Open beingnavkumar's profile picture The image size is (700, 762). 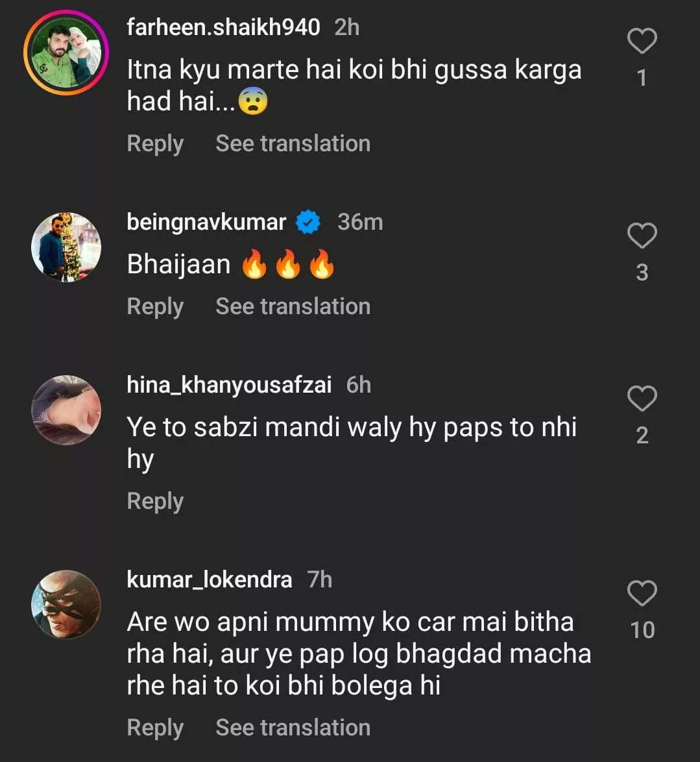point(66,247)
